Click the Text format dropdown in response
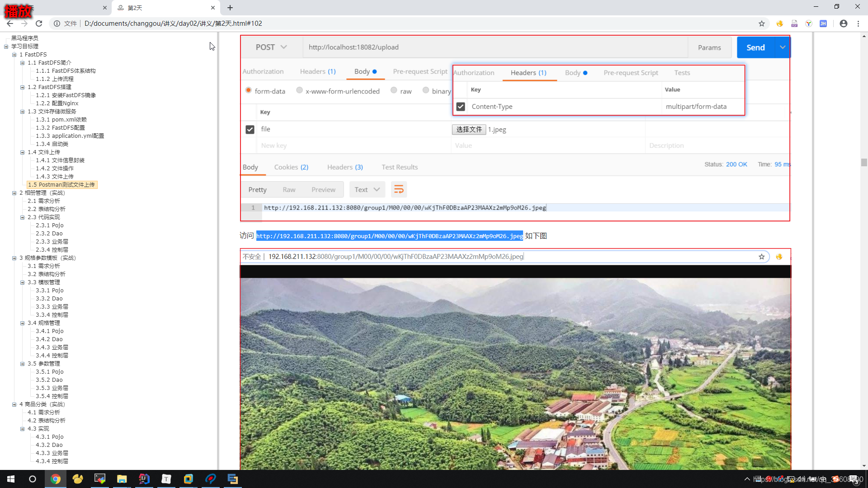This screenshot has width=868, height=488. point(366,189)
